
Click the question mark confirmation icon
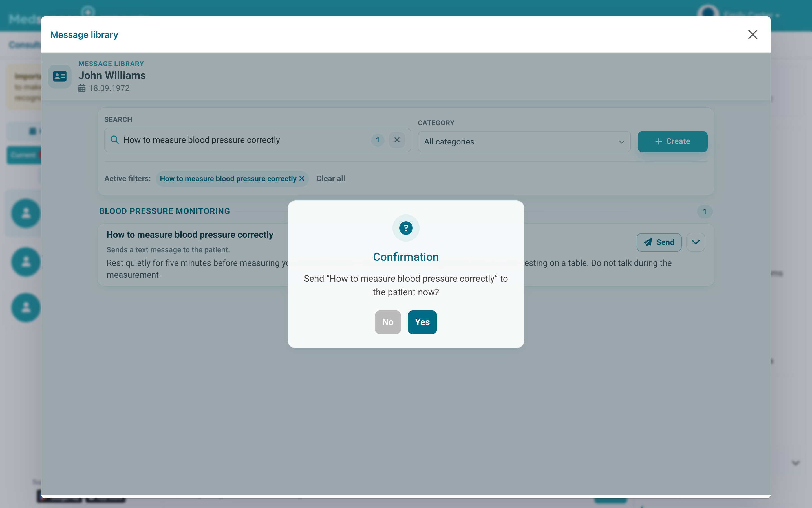(x=406, y=228)
